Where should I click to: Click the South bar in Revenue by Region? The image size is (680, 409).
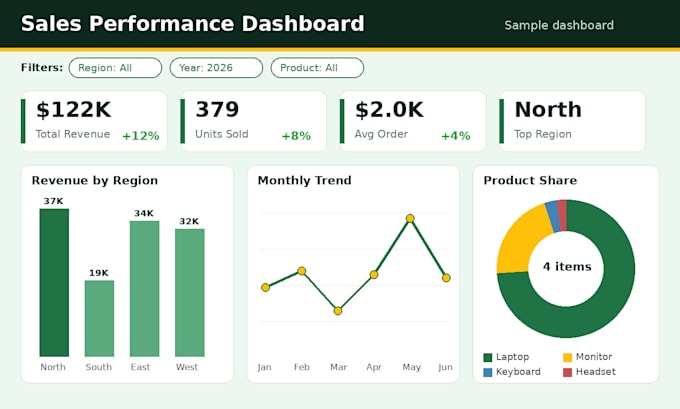pos(99,318)
